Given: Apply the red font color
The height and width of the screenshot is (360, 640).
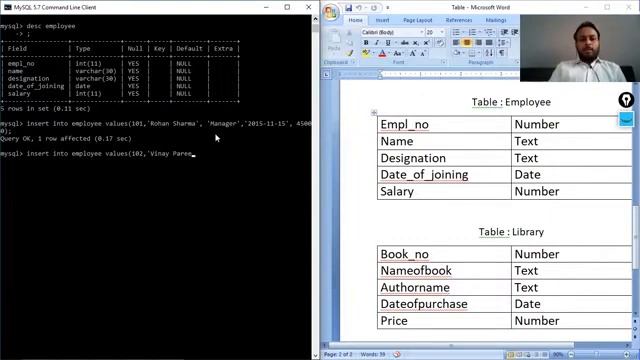Looking at the screenshot, I should click(382, 53).
